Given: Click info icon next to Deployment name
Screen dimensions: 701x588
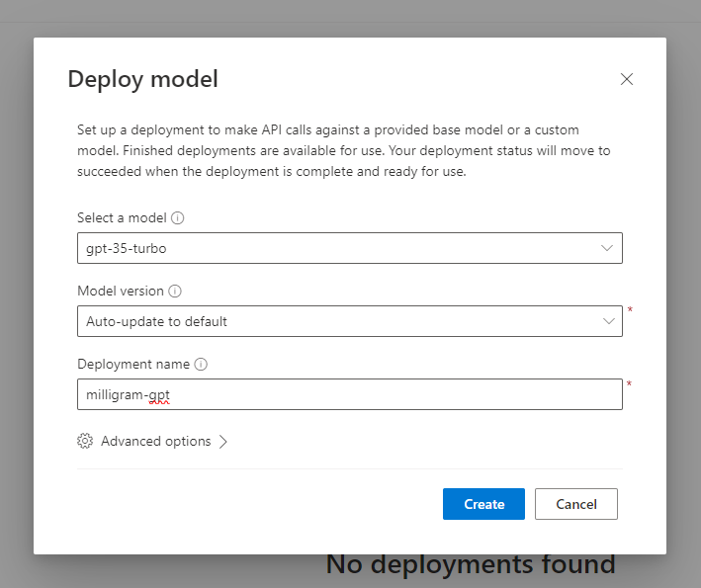Looking at the screenshot, I should click(x=201, y=365).
